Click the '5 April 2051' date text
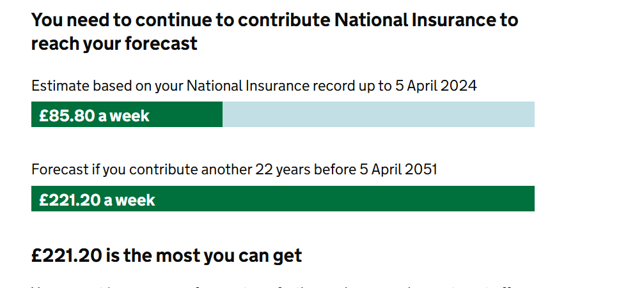The width and height of the screenshot is (644, 288). pyautogui.click(x=398, y=169)
